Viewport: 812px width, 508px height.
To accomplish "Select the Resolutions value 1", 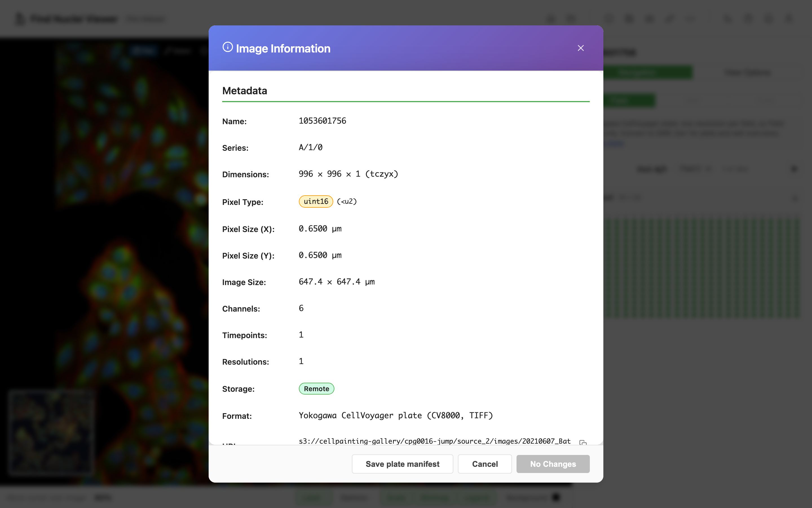I will 301,362.
